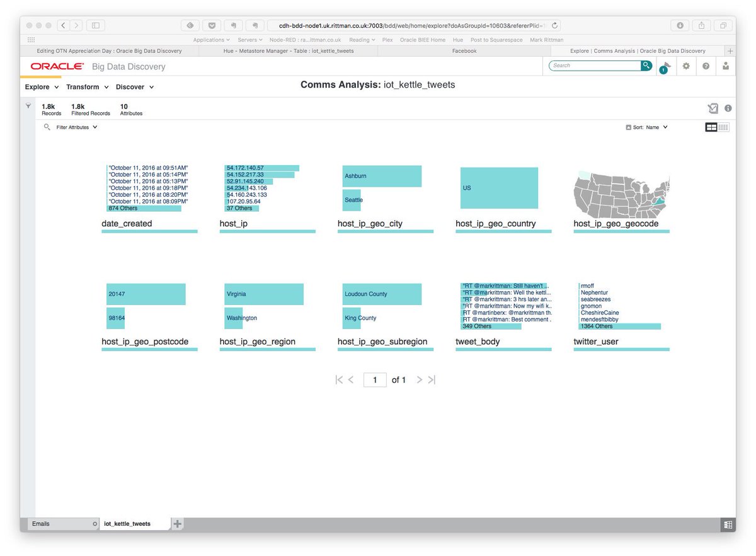Switch to Hue Metastore Manager tab

[288, 51]
